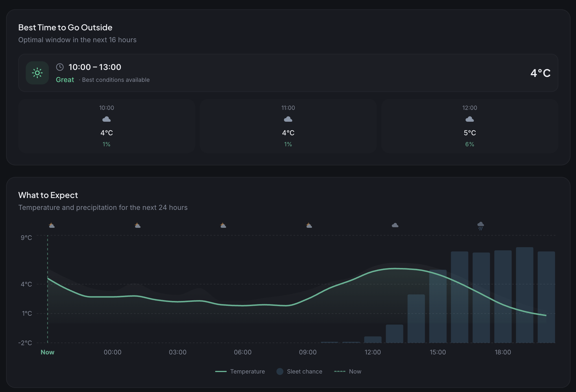
Task: Click the green sun icon in the best window card
Action: [37, 73]
